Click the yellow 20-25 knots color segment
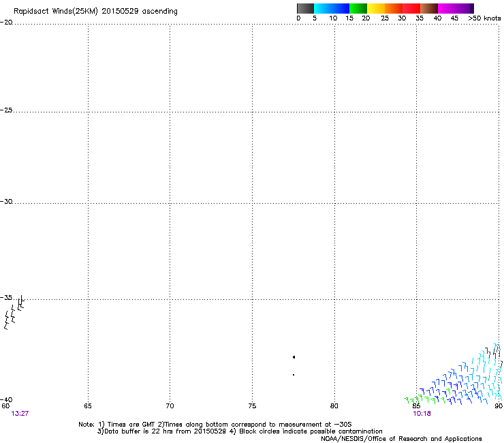 [376, 8]
